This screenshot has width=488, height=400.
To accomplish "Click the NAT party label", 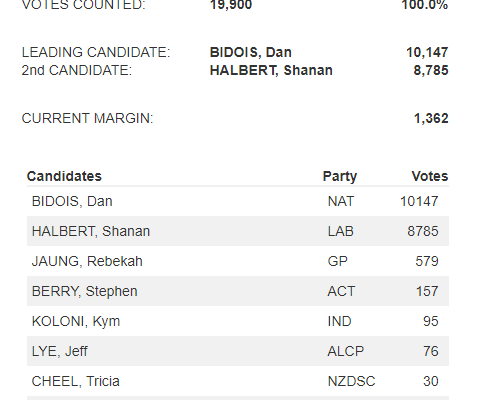I will [341, 201].
